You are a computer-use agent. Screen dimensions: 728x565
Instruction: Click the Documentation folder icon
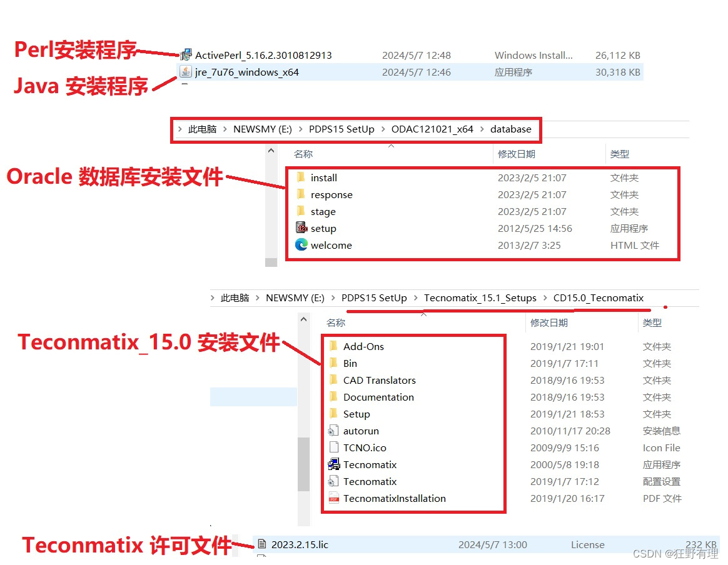[333, 397]
